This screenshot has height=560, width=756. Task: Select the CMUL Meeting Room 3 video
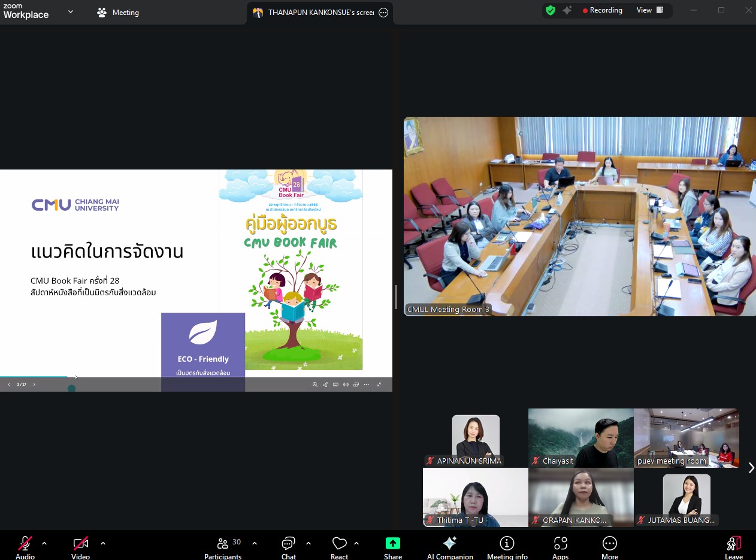click(x=580, y=216)
